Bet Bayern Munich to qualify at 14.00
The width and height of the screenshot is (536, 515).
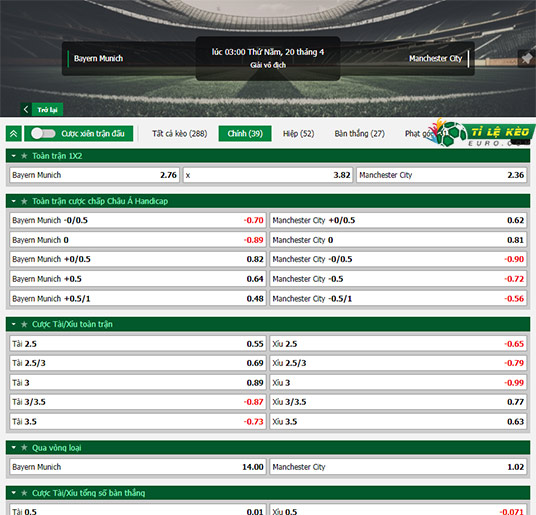138,467
